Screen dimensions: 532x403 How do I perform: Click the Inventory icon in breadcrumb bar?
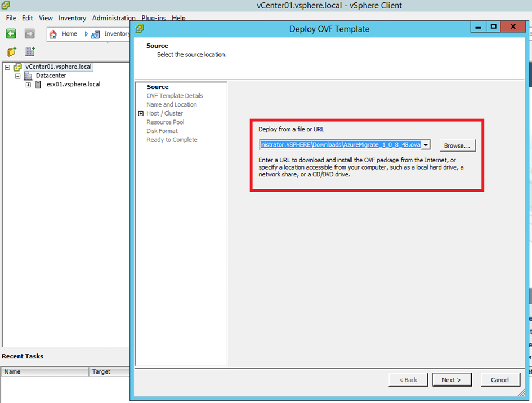96,34
